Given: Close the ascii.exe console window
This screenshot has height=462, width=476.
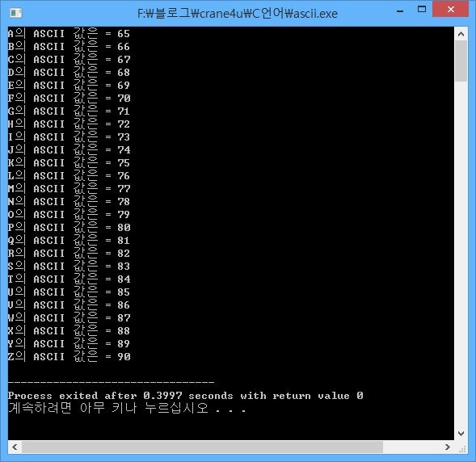Looking at the screenshot, I should tap(450, 9).
